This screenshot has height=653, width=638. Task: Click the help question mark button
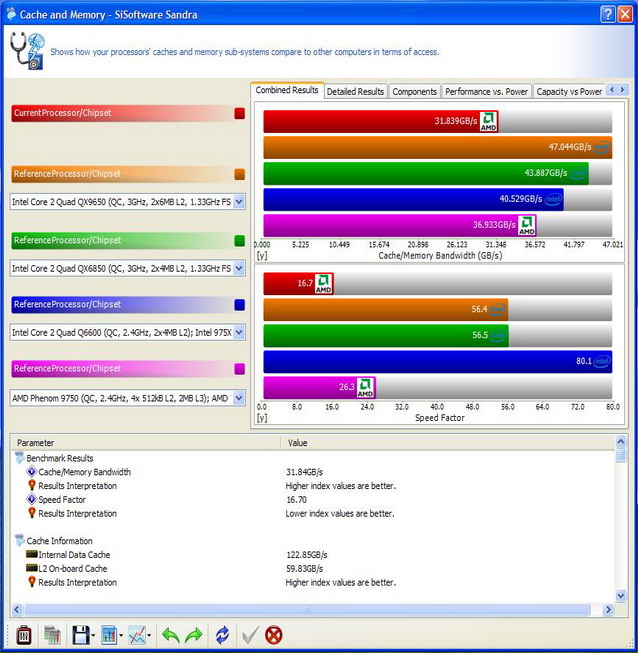point(608,15)
